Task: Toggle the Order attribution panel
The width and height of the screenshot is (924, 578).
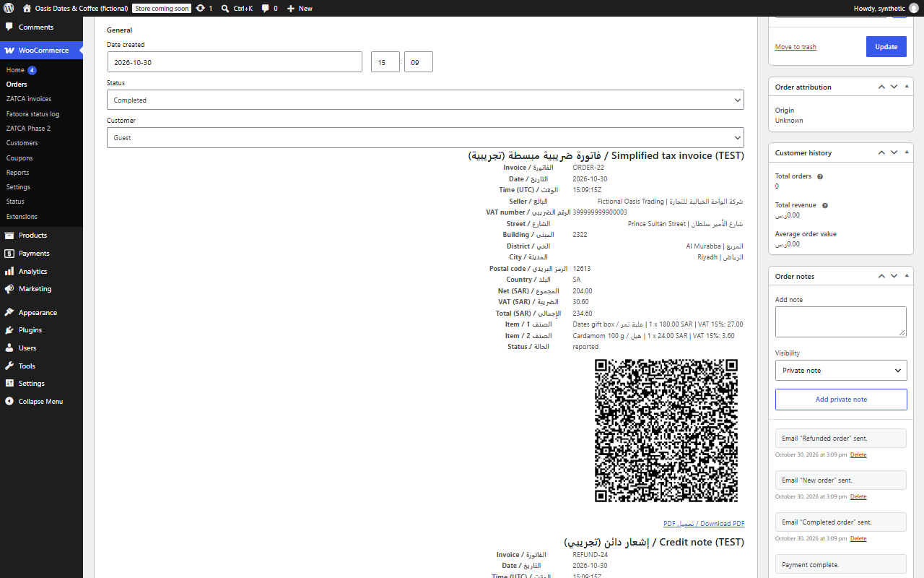Action: click(x=907, y=87)
